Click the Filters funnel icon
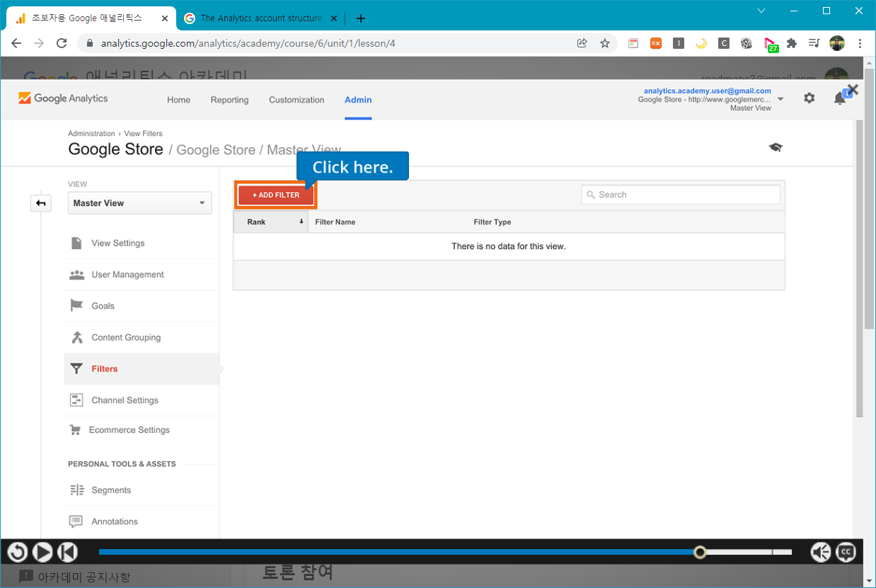 click(76, 369)
